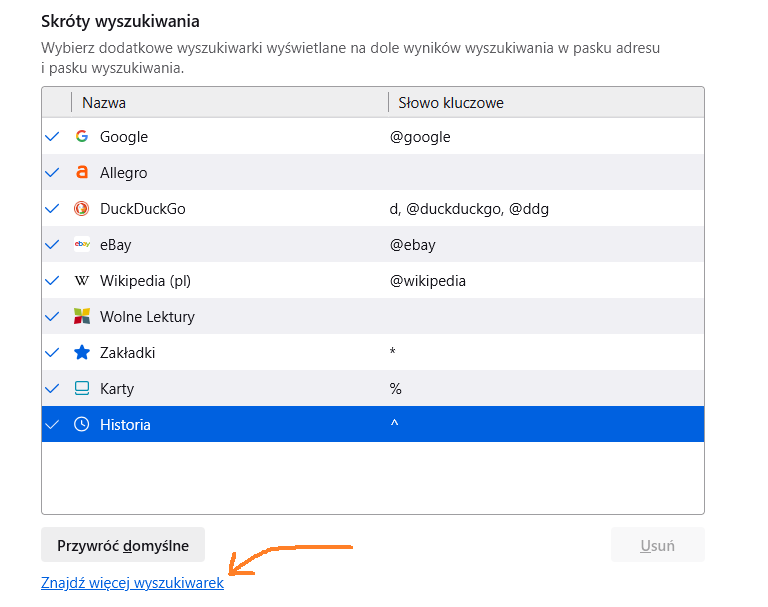
Task: Toggle the Allegro row checkmark
Action: tap(53, 173)
